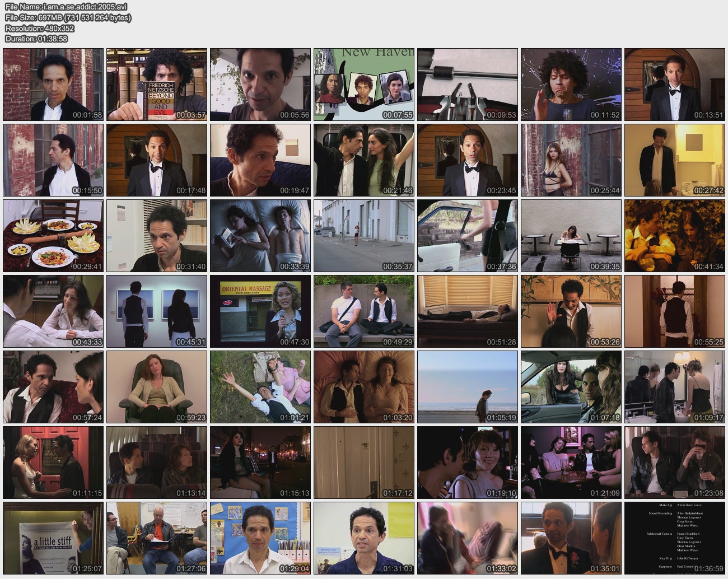Open the first thumbnail at 00:01:58
The image size is (728, 579).
[53, 85]
